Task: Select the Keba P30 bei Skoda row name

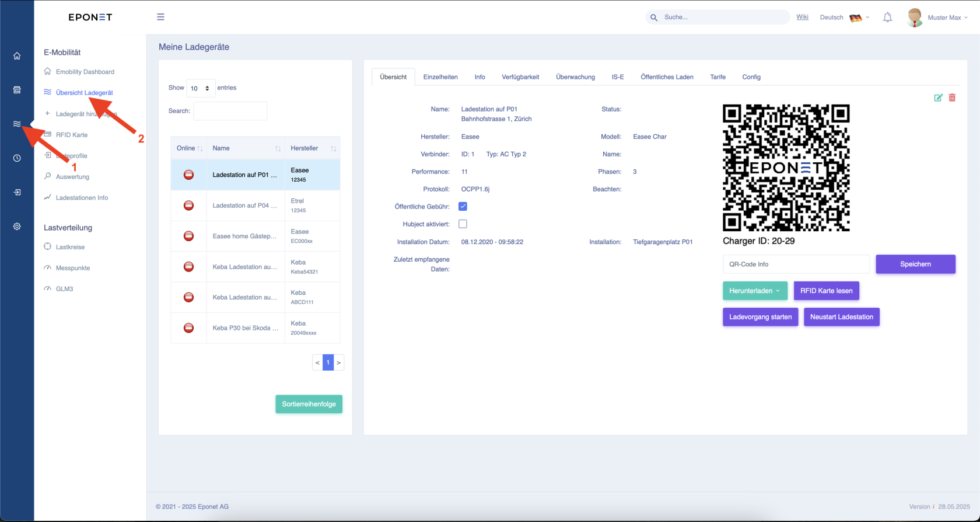Action: [245, 328]
